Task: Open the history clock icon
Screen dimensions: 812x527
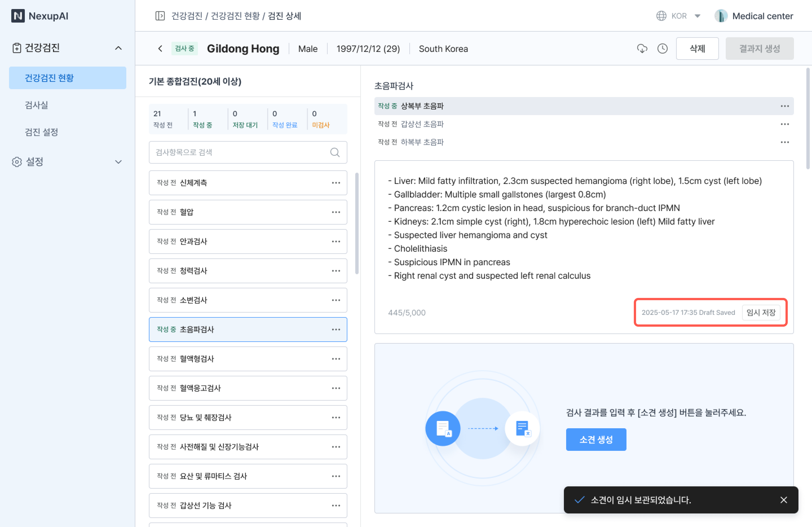Action: pyautogui.click(x=662, y=49)
